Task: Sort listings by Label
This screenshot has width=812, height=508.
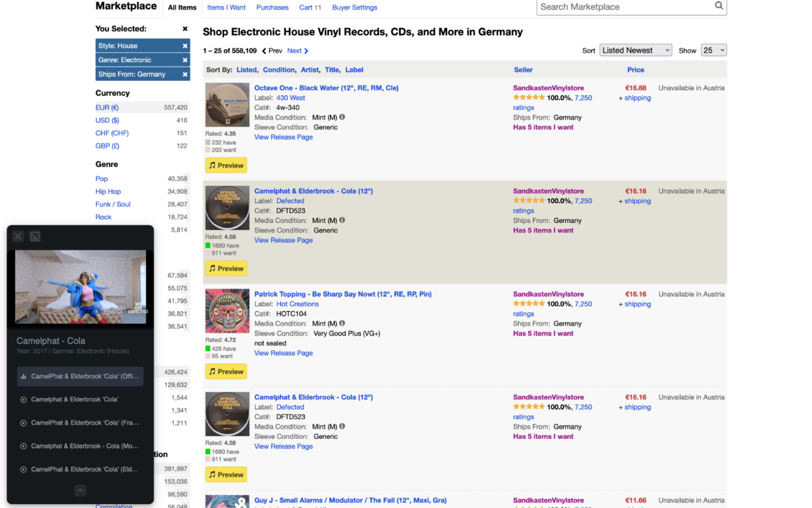Action: coord(354,70)
